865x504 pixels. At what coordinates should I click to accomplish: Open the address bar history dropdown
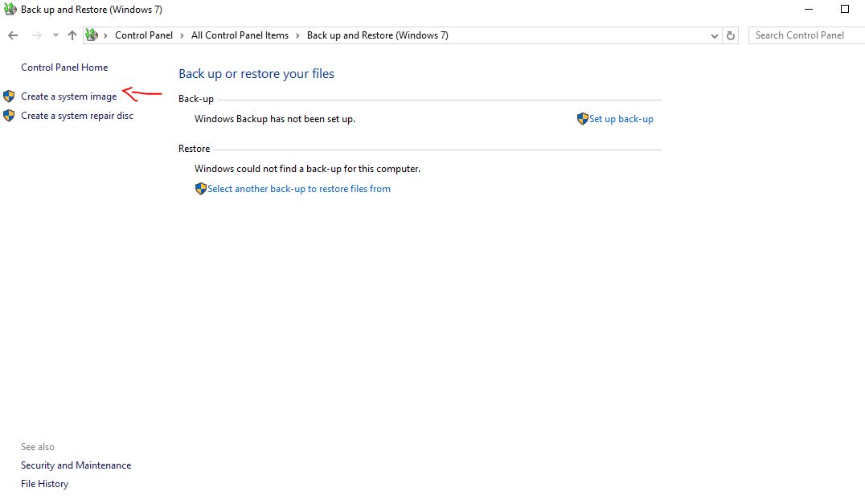[715, 36]
